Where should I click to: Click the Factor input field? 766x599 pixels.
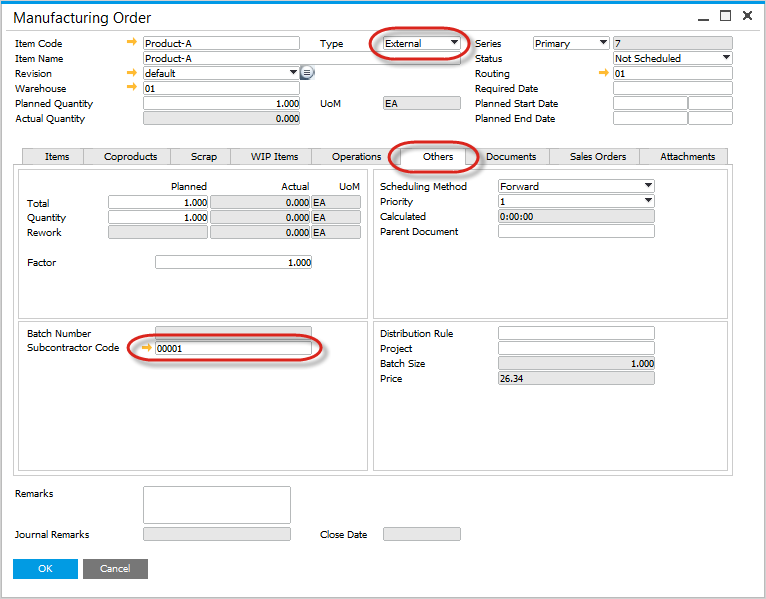click(x=233, y=262)
